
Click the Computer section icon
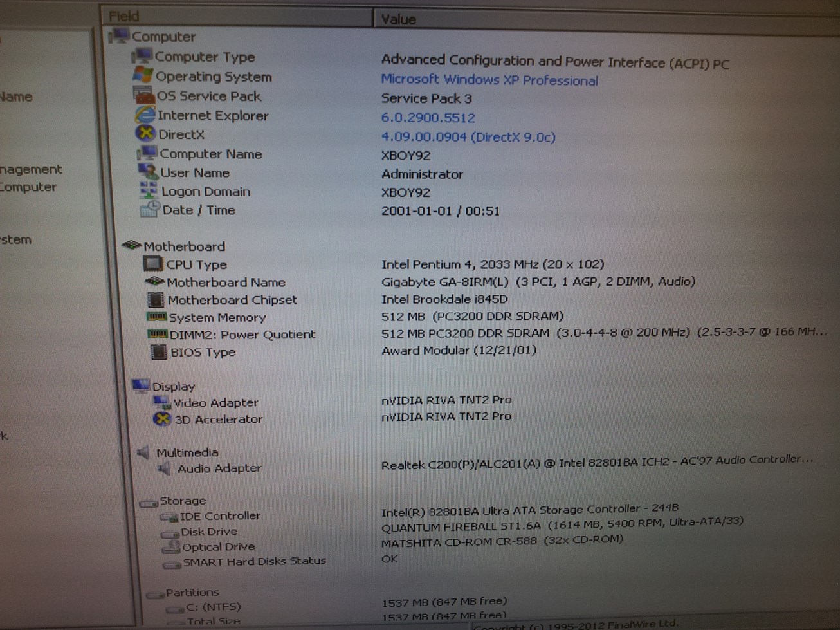click(x=120, y=36)
